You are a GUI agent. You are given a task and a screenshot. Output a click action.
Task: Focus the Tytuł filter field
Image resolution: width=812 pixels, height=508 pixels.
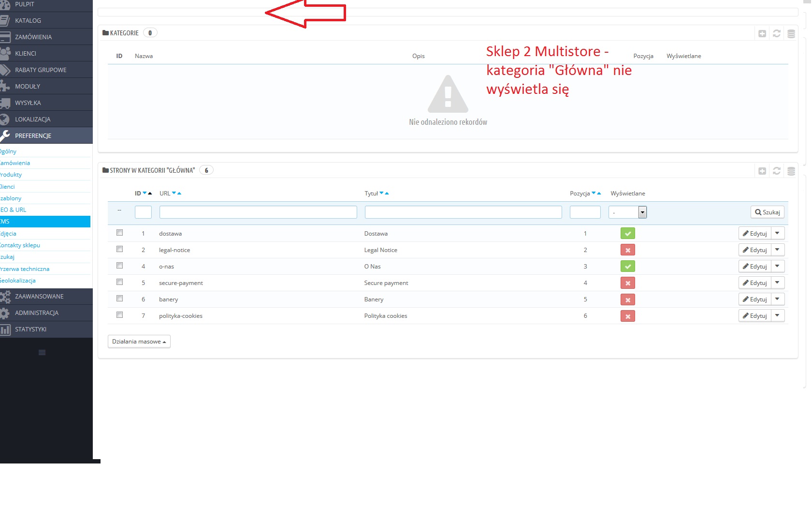pos(464,212)
